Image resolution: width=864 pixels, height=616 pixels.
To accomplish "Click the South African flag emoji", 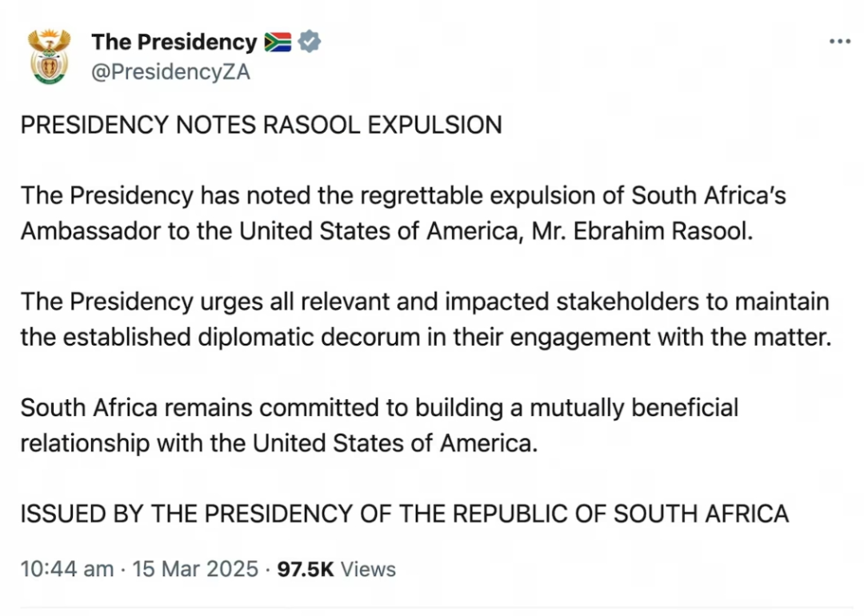I will (x=278, y=42).
